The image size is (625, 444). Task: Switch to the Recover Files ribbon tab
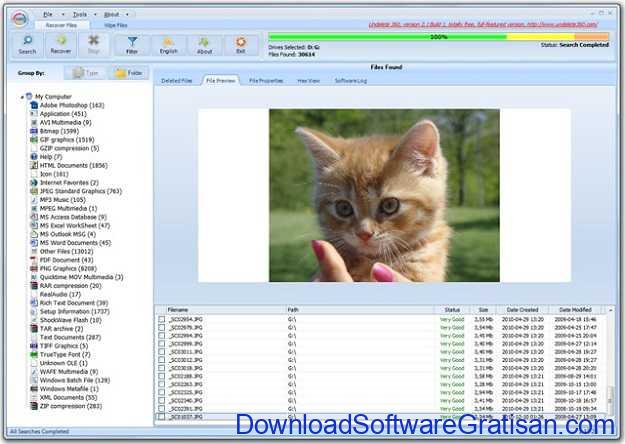pyautogui.click(x=61, y=25)
